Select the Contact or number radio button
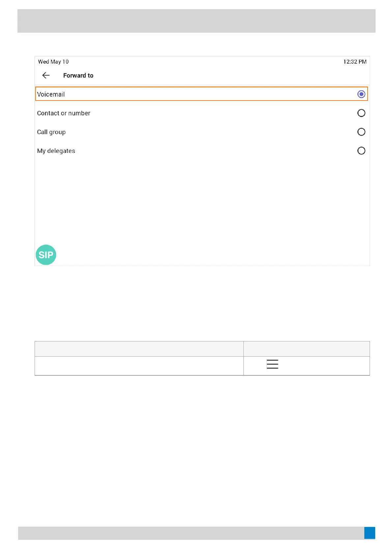 click(x=361, y=113)
